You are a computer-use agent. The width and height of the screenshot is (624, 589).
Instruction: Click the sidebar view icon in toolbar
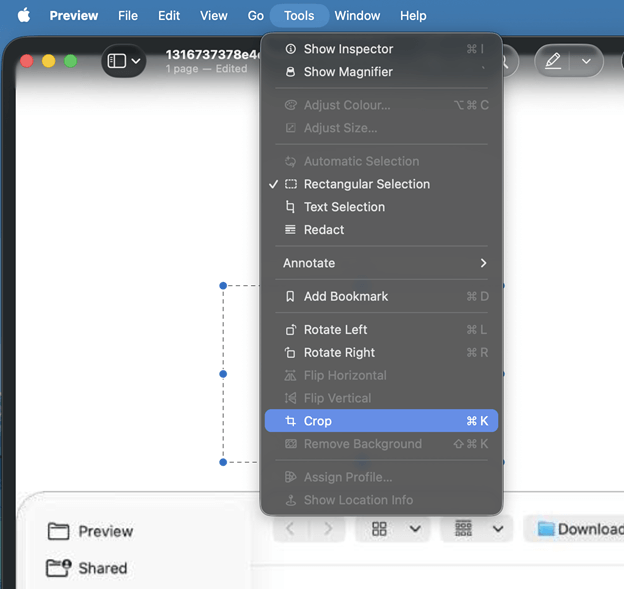117,61
